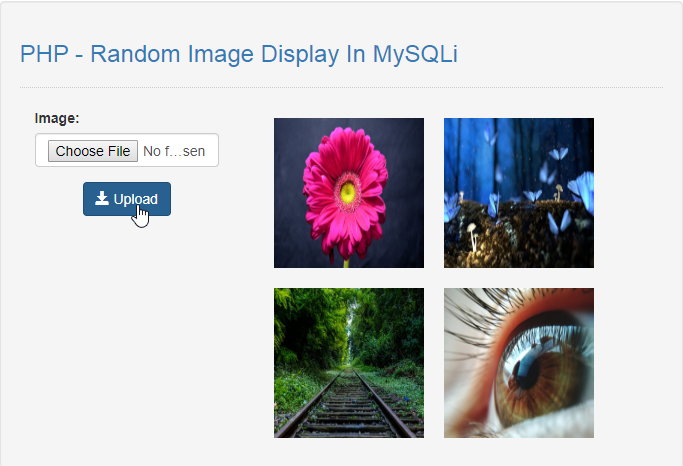Click the Choose File button
683x466 pixels.
click(x=93, y=151)
